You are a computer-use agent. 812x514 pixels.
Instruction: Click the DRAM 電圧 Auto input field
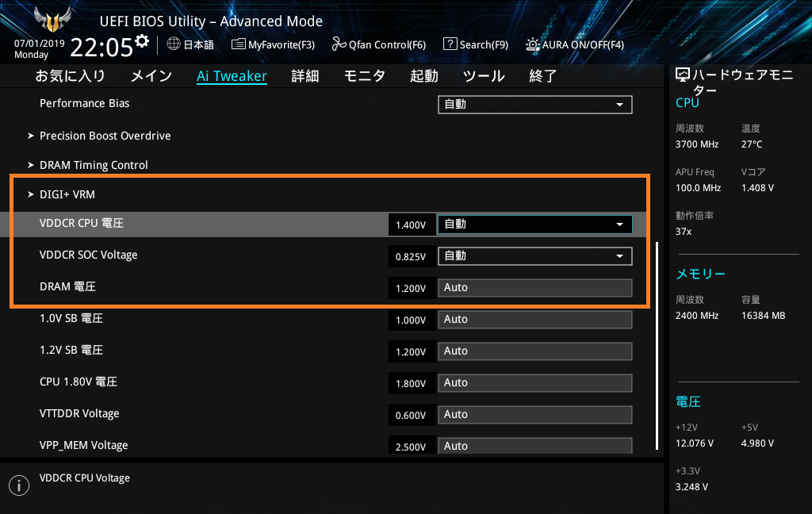tap(535, 288)
